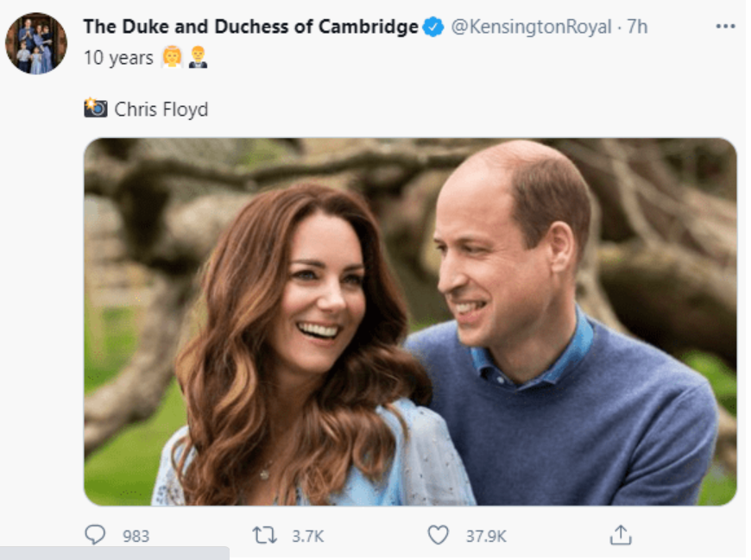Open The Duke and Duchess of Cambridge profile
This screenshot has height=560, width=751.
[250, 27]
